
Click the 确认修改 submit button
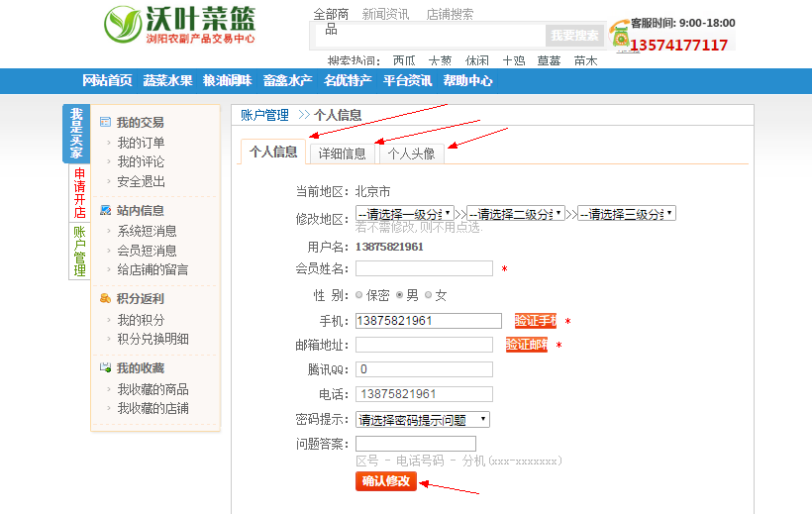pyautogui.click(x=386, y=481)
